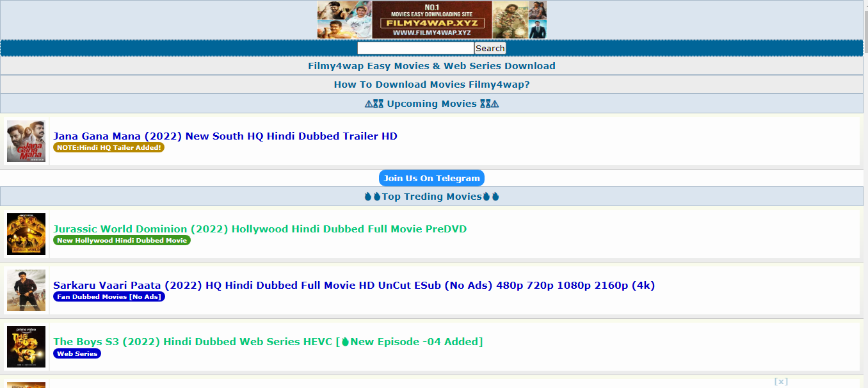Open the Top Treding Movies section header
The height and width of the screenshot is (388, 868).
click(431, 197)
